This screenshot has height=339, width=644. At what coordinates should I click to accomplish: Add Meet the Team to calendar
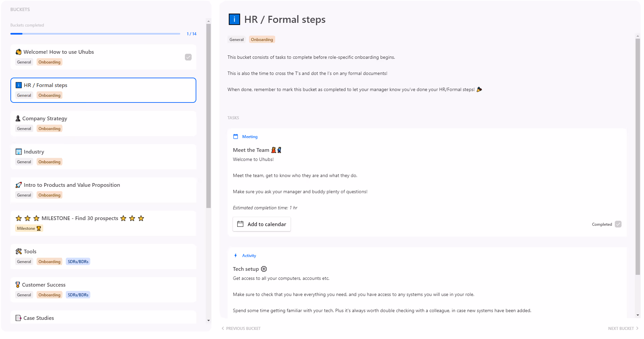pos(262,224)
